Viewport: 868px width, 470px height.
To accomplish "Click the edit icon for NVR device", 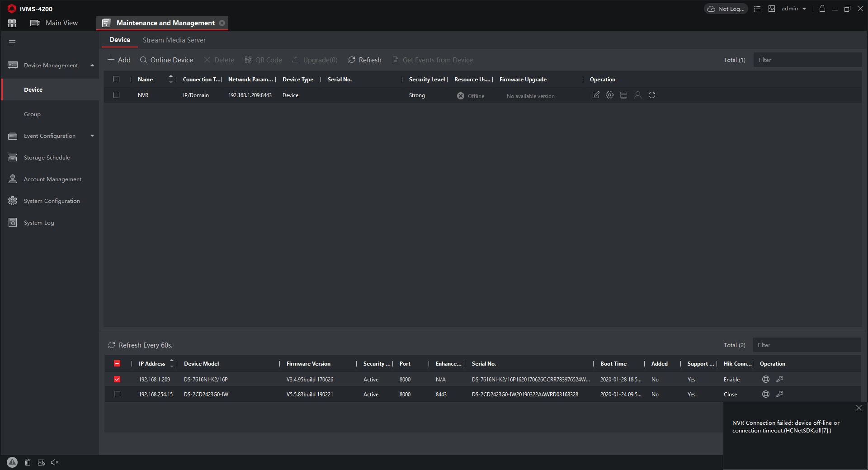I will tap(596, 95).
